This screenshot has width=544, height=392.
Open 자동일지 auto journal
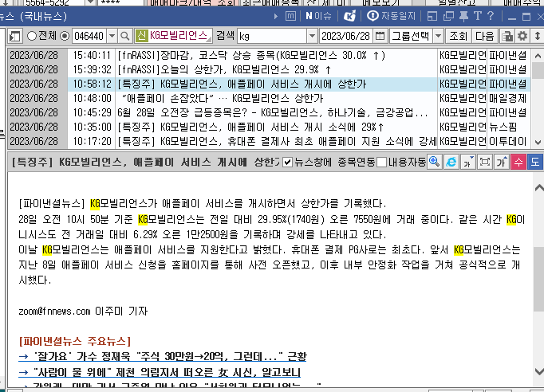(x=391, y=16)
